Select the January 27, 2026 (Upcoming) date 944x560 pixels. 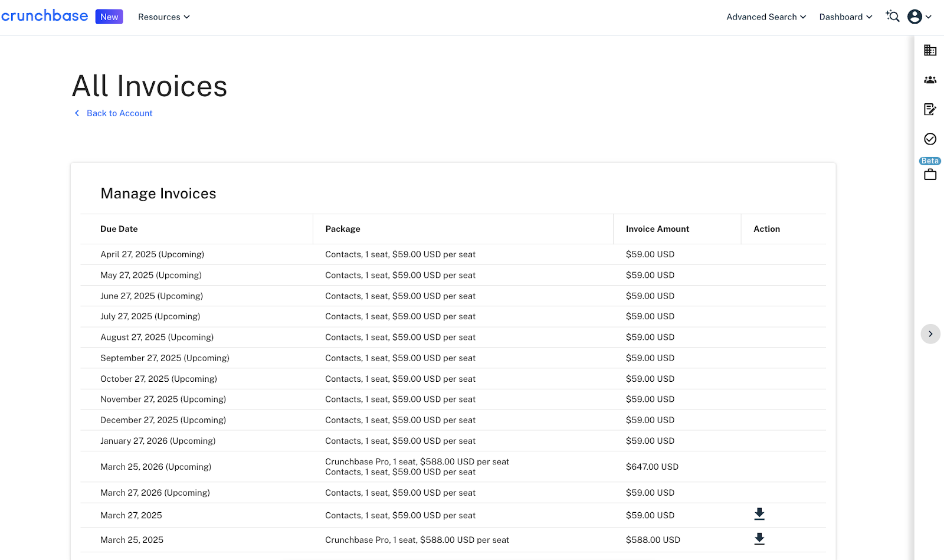click(158, 441)
